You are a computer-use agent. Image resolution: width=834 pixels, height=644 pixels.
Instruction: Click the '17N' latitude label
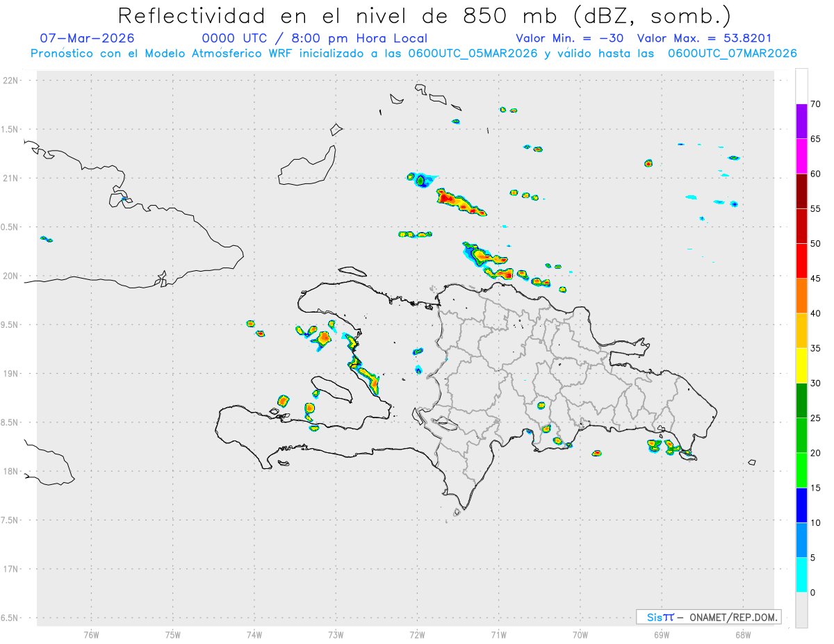[x=12, y=569]
